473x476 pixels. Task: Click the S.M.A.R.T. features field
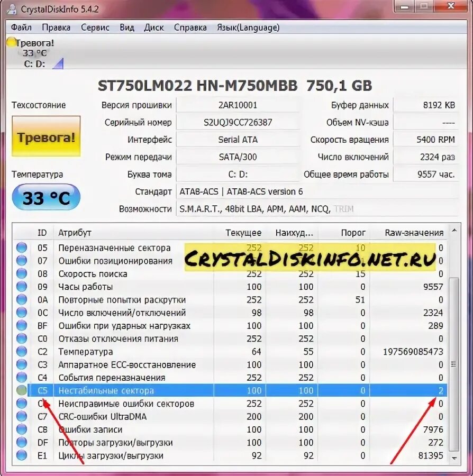pyautogui.click(x=317, y=209)
